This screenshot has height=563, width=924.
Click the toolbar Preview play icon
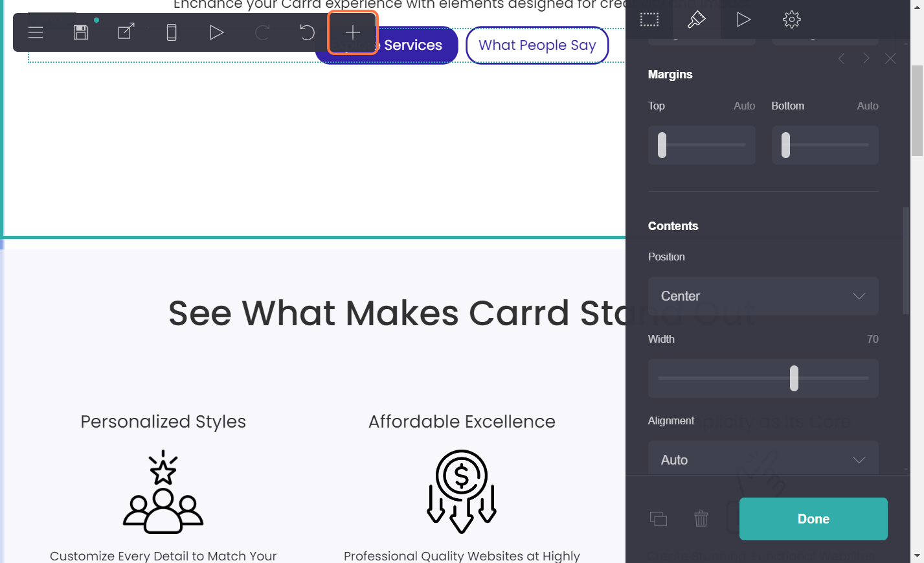pyautogui.click(x=217, y=32)
